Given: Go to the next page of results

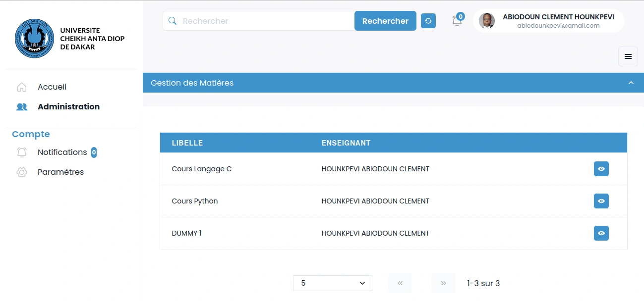Looking at the screenshot, I should tap(444, 283).
